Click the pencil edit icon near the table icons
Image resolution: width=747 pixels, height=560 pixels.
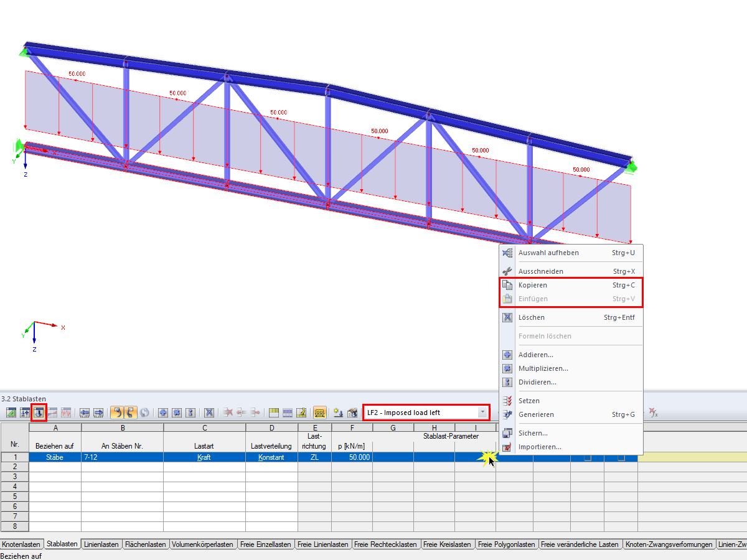[302, 413]
